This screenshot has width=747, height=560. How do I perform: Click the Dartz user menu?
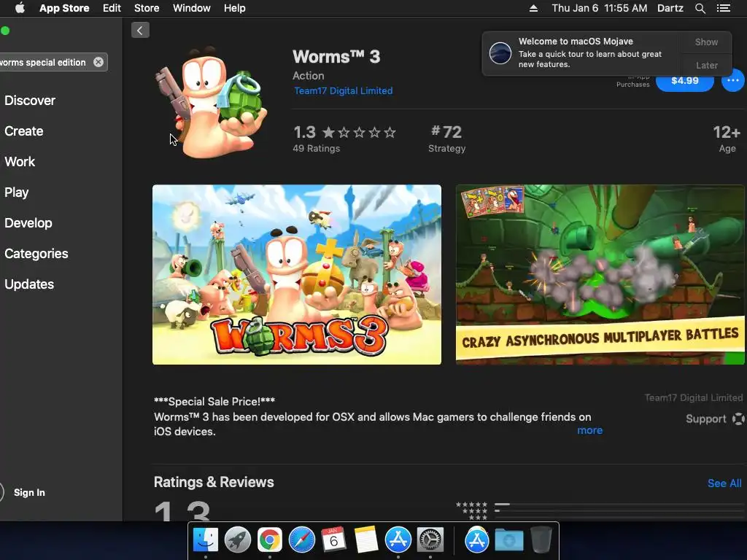(x=670, y=8)
